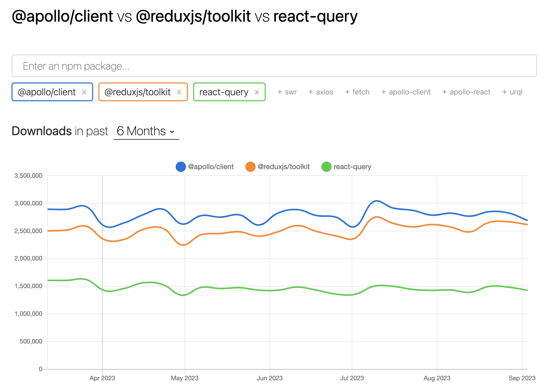Viewport: 546px width, 392px height.
Task: Remove react-query tag using its x icon
Action: (257, 92)
